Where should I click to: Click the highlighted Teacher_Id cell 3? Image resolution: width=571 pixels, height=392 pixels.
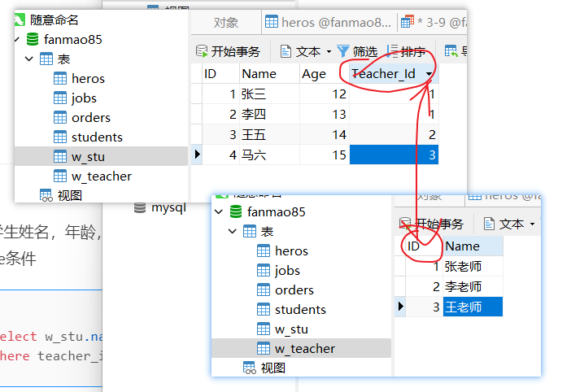(x=394, y=155)
